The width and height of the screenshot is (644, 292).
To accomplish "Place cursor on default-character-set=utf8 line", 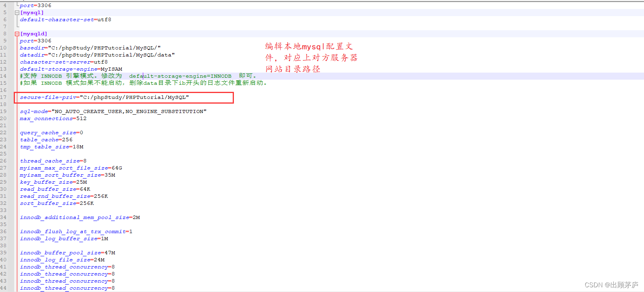I will pos(66,20).
